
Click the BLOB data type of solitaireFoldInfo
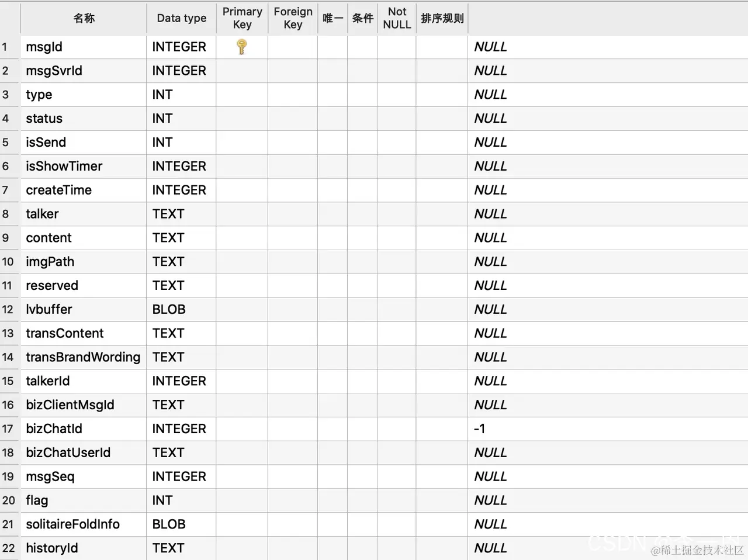point(169,524)
